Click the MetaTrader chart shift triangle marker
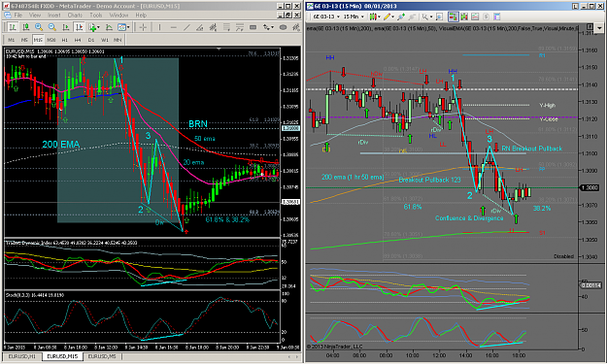The image size is (607, 364). point(219,50)
